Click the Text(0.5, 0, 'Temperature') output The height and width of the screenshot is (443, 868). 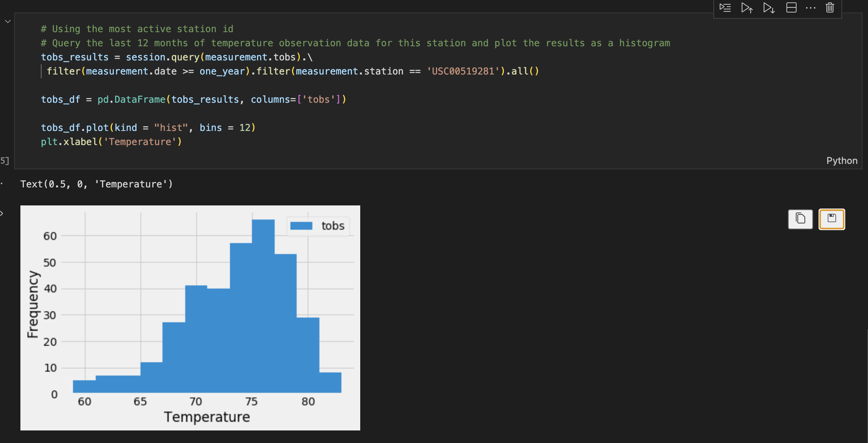coord(97,184)
